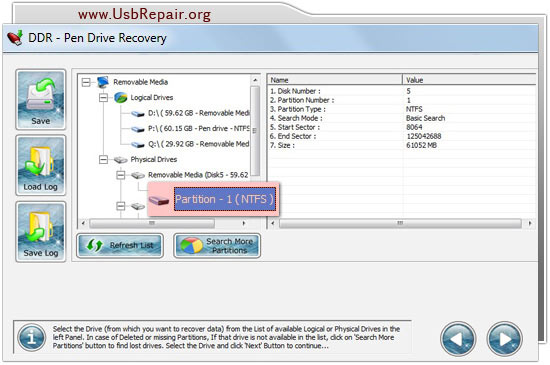Click the tree horizontal scroll left arrow
The height and width of the screenshot is (365, 550).
[x=83, y=223]
